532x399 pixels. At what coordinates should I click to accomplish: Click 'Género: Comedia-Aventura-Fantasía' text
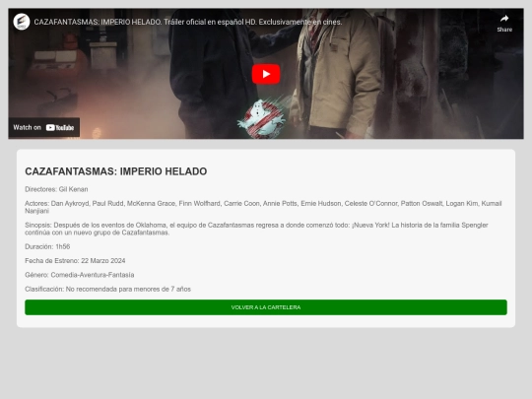tap(80, 275)
